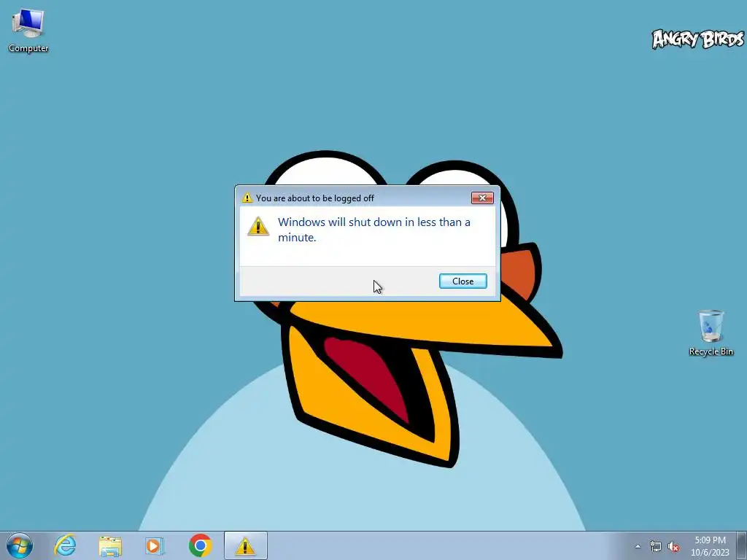This screenshot has height=560, width=747.
Task: Launch Windows Media Player from taskbar
Action: point(155,545)
